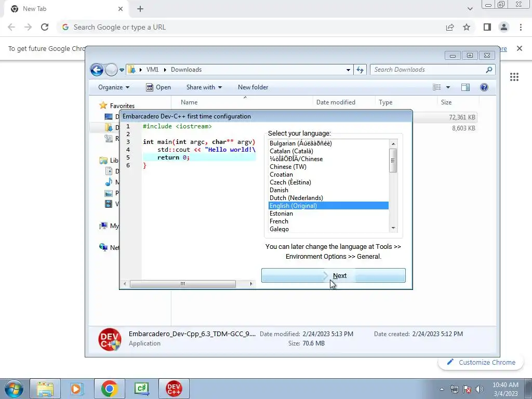This screenshot has height=399, width=532.
Task: Click Customize Chrome button
Action: (x=481, y=362)
